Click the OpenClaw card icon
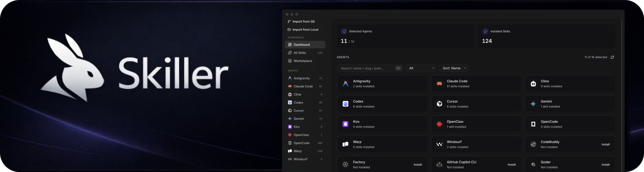Image resolution: width=644 pixels, height=172 pixels. tap(439, 124)
